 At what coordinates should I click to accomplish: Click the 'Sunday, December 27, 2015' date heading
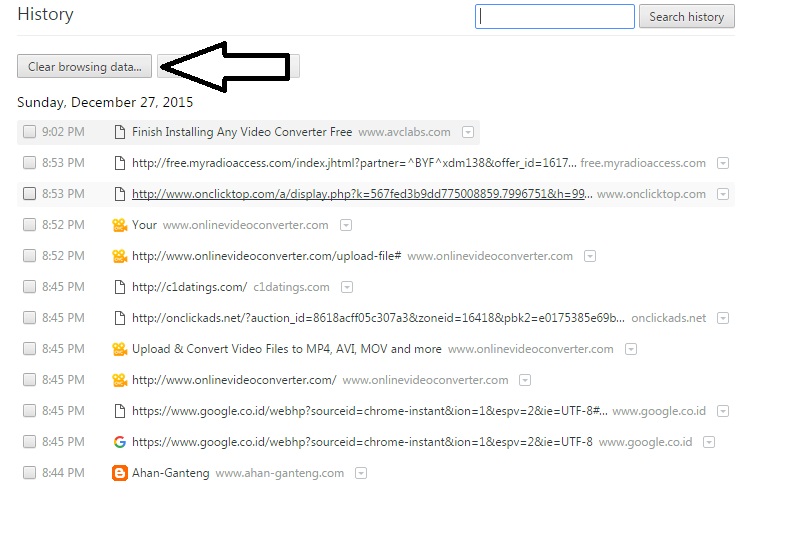pyautogui.click(x=105, y=102)
